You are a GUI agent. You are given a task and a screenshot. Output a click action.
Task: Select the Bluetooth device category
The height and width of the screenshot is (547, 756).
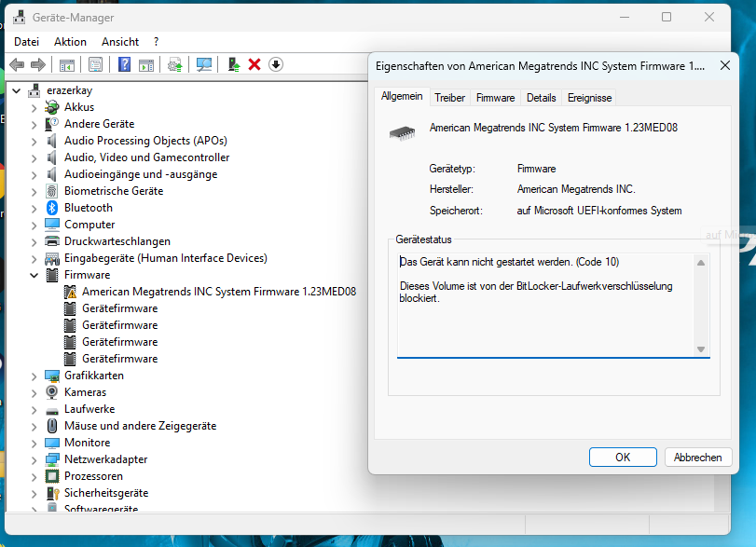(88, 208)
